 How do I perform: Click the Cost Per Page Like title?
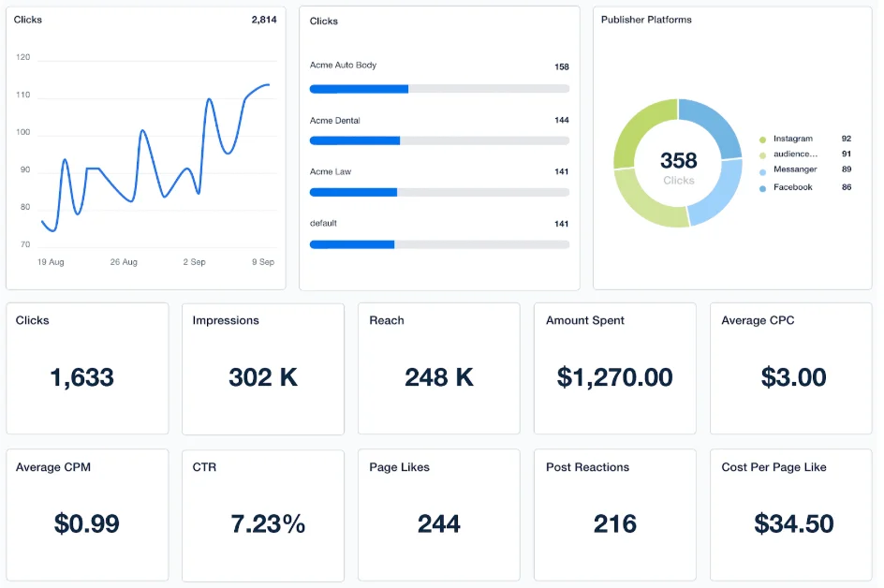coord(773,467)
